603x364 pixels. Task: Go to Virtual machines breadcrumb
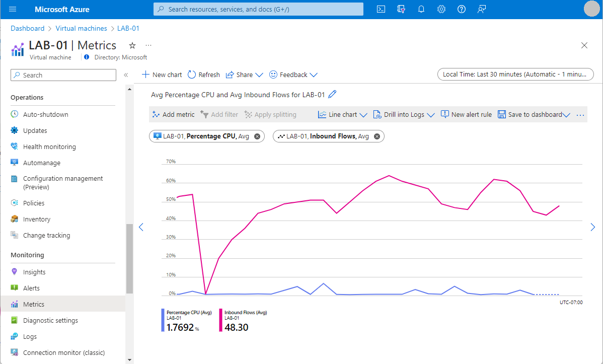click(x=81, y=29)
